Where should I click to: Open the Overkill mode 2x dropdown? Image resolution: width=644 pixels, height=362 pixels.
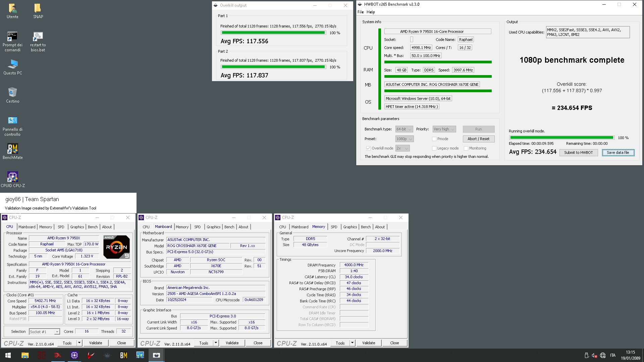pyautogui.click(x=402, y=148)
